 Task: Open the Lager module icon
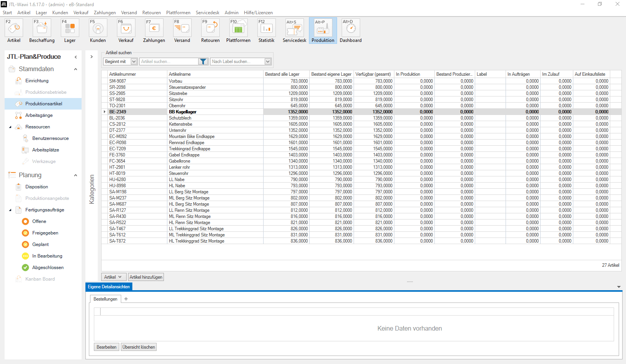(x=70, y=28)
